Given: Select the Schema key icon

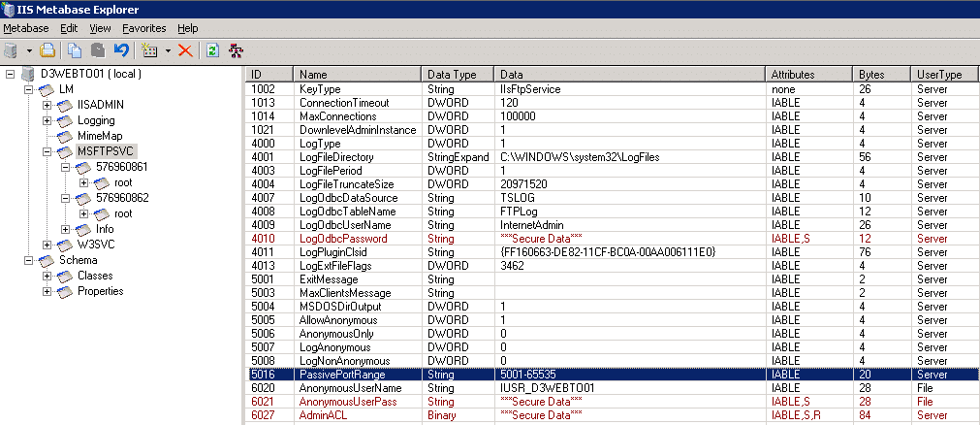Looking at the screenshot, I should (47, 260).
